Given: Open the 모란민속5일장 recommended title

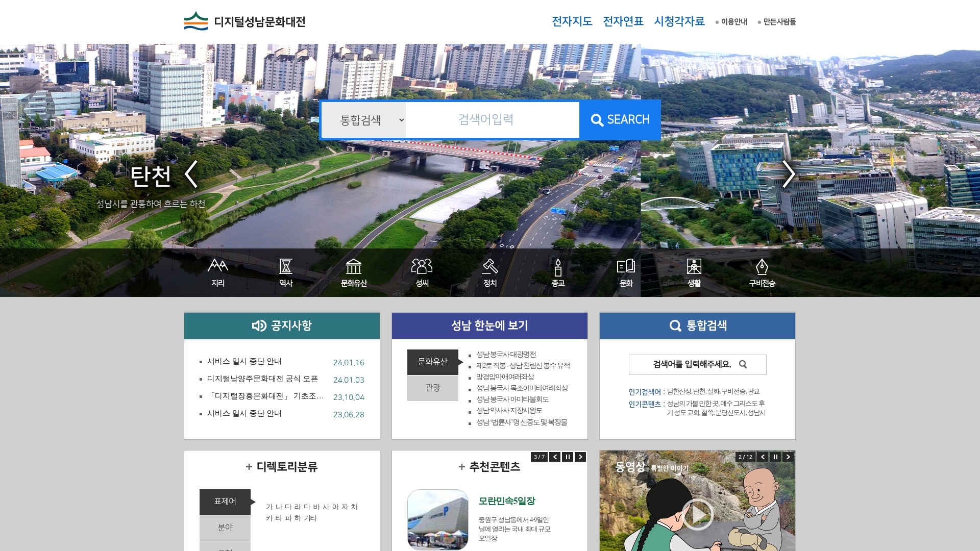Looking at the screenshot, I should click(507, 501).
